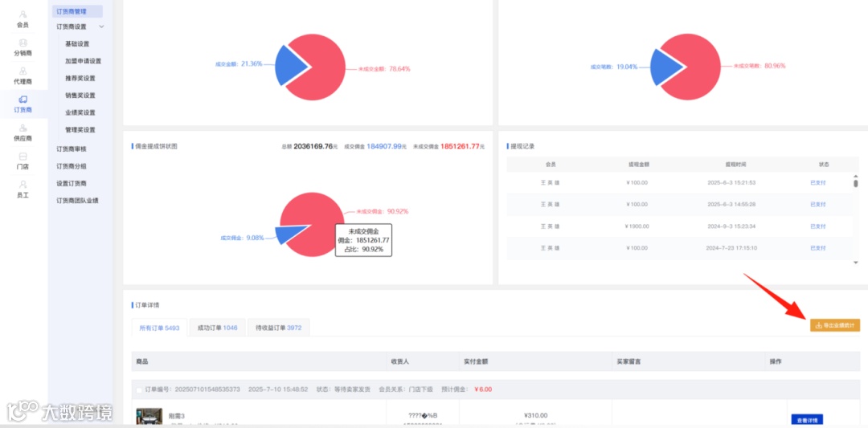Click the 实付金额 column header in orders table
Viewport: 868px width, 428px height.
click(x=475, y=361)
